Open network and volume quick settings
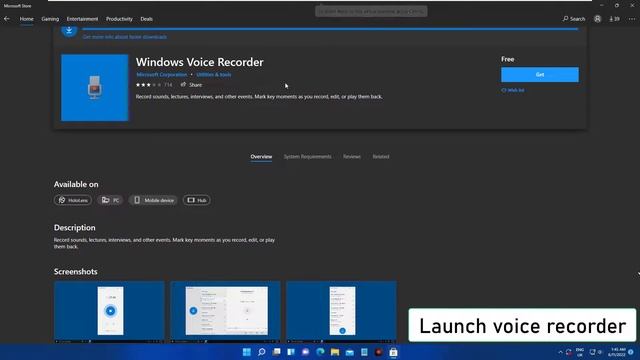The image size is (640, 360). point(596,352)
